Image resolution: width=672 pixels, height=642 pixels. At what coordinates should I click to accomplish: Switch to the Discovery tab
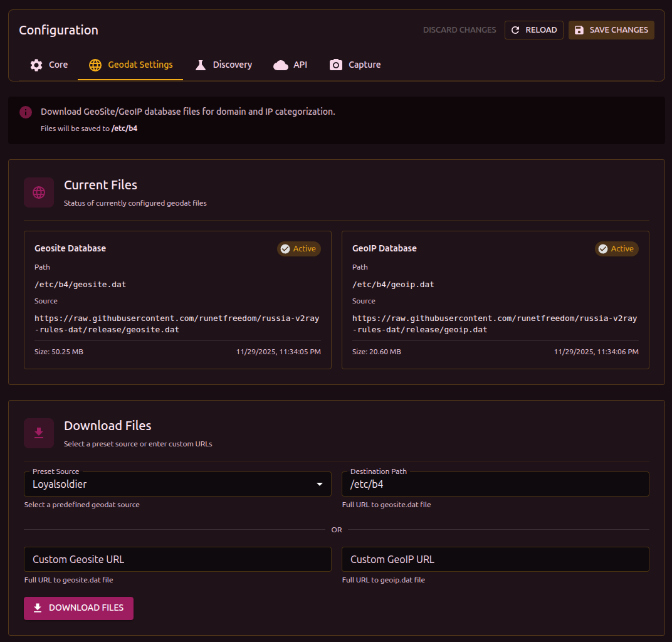(x=223, y=65)
